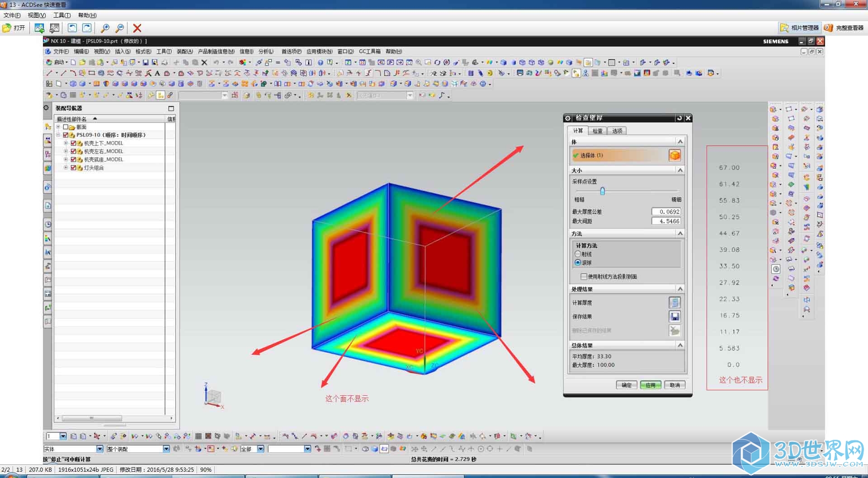Click NX delete X toolbar icon
Screen dimensions: 868x478
204,62
